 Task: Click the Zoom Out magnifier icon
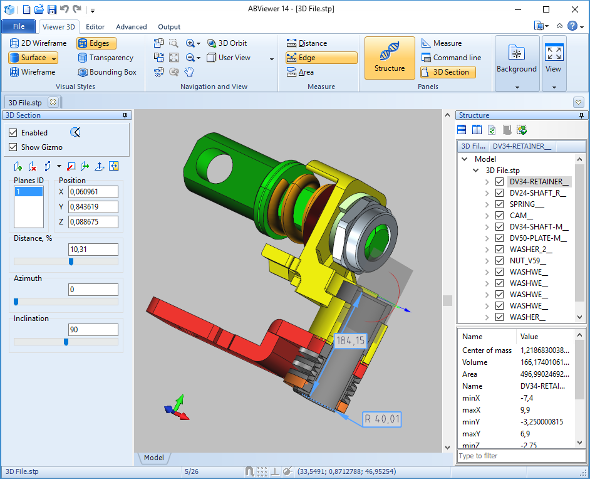pos(190,58)
